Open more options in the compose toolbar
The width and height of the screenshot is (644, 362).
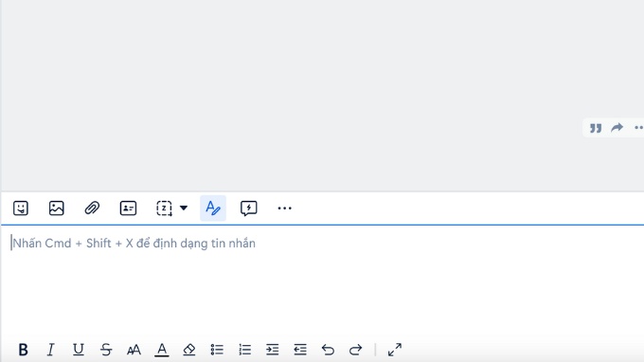coord(284,208)
